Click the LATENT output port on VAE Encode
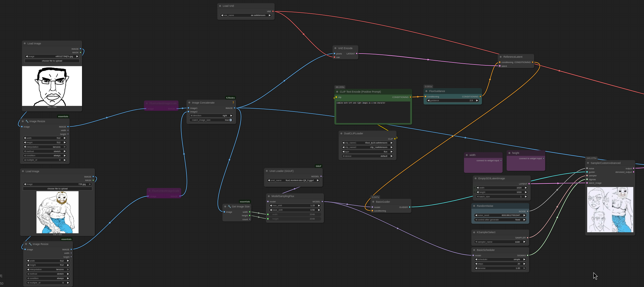 tap(357, 54)
